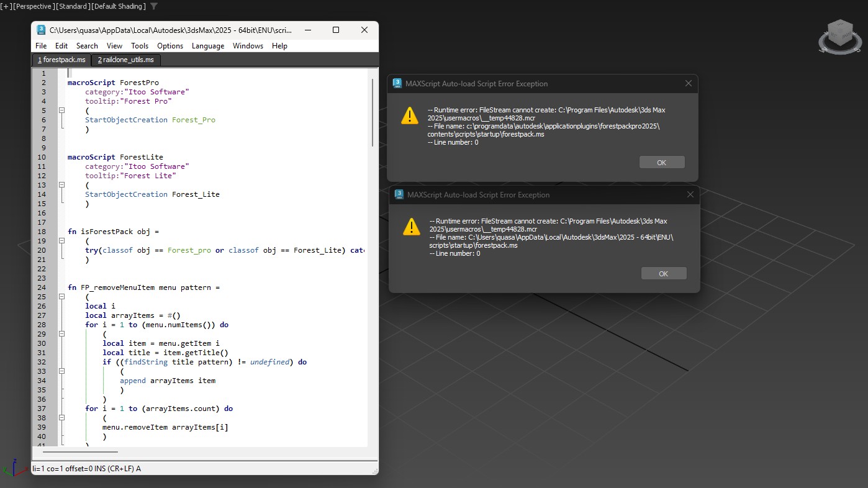Click 'for i = 1 to (arrayItems.count) do' line
The image size is (868, 488).
click(159, 409)
